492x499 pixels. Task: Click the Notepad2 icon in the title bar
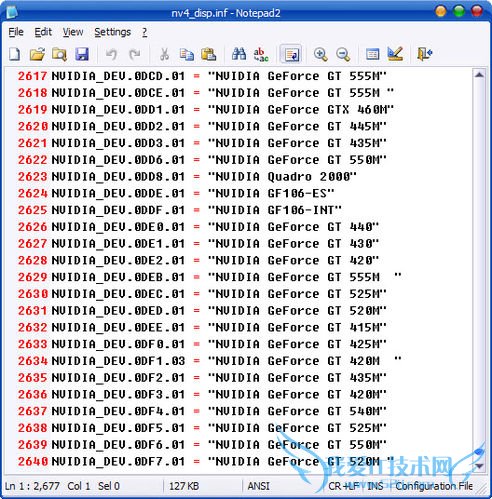point(11,12)
